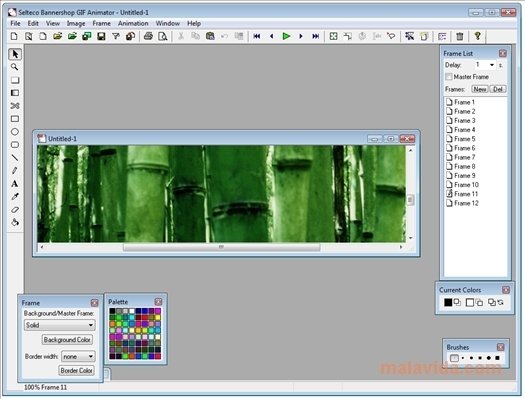Step to next frame
525x399 pixels.
(x=301, y=36)
